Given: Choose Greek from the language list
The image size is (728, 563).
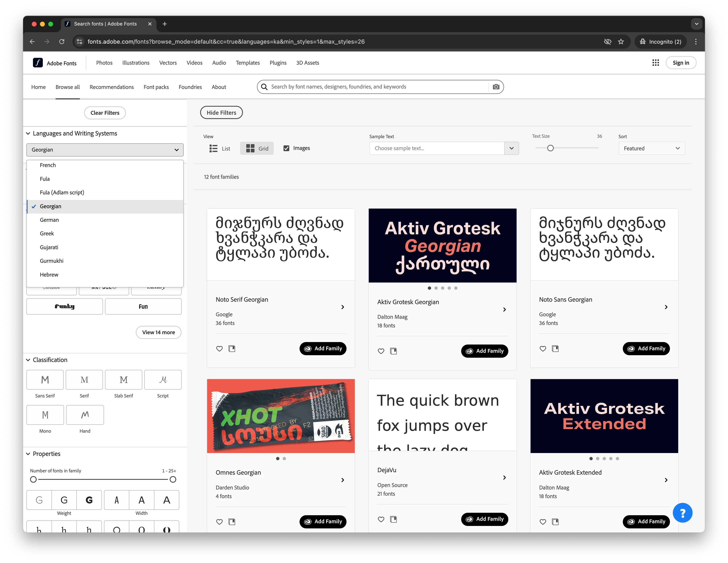Looking at the screenshot, I should (x=47, y=233).
